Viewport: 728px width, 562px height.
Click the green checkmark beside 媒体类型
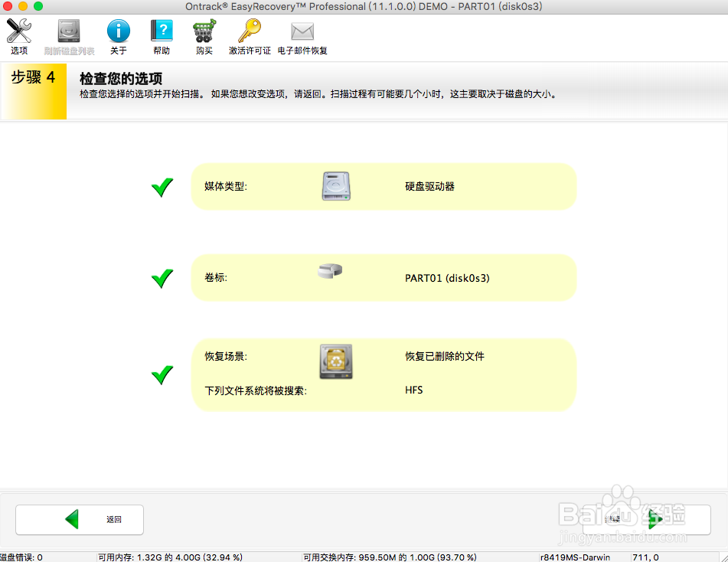162,187
